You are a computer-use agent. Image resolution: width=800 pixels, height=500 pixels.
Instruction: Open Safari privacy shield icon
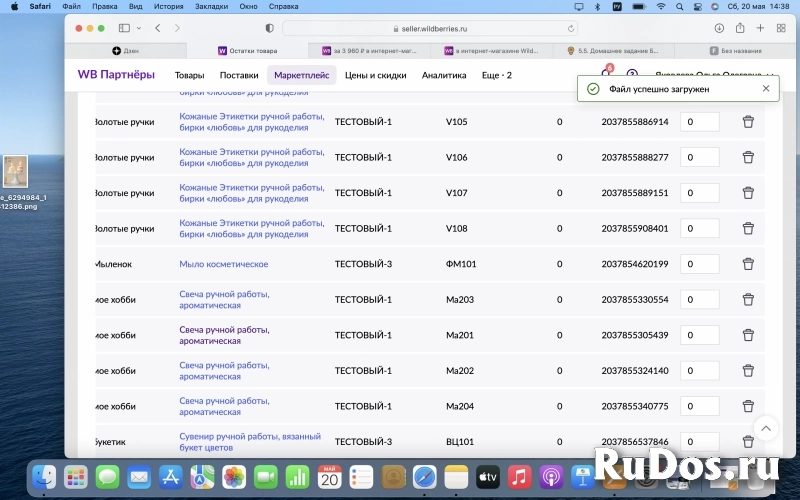(x=269, y=28)
